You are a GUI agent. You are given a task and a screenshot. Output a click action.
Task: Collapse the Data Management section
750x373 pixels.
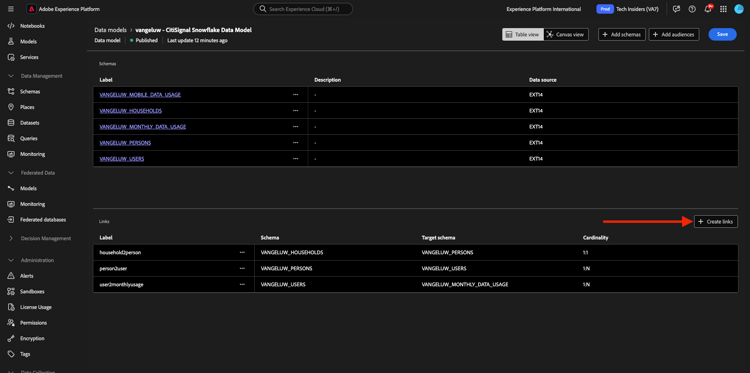(11, 76)
